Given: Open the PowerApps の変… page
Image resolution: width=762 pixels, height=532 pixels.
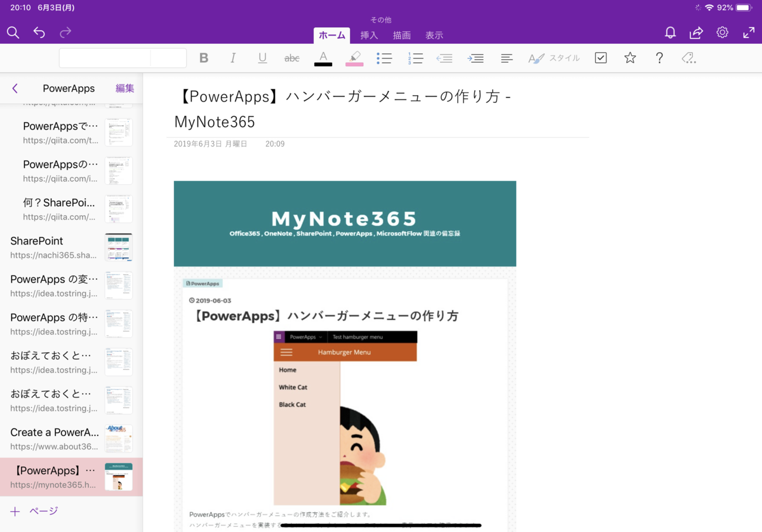Looking at the screenshot, I should pos(71,286).
